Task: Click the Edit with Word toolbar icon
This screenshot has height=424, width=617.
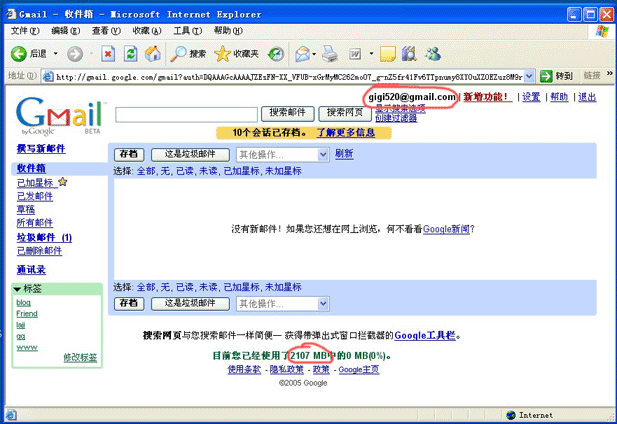Action: (355, 54)
